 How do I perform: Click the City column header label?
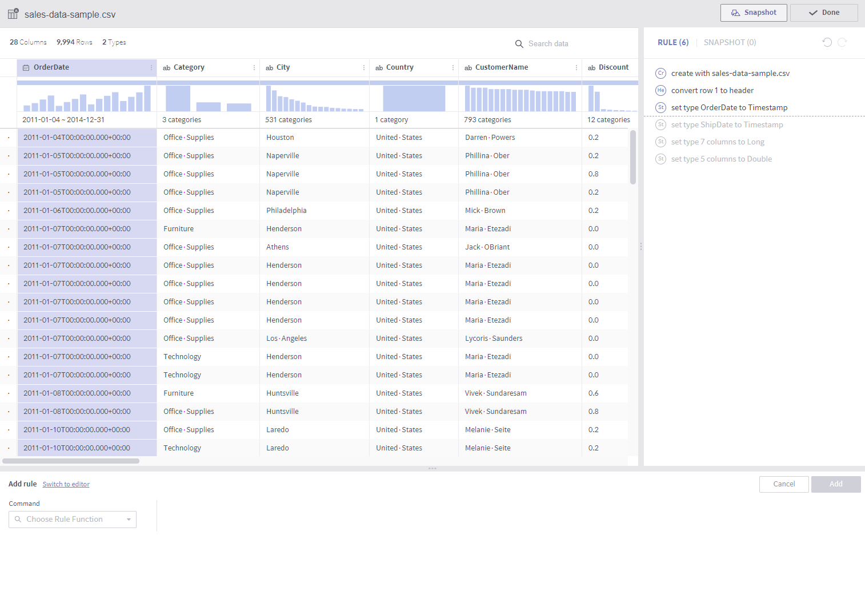click(x=283, y=67)
